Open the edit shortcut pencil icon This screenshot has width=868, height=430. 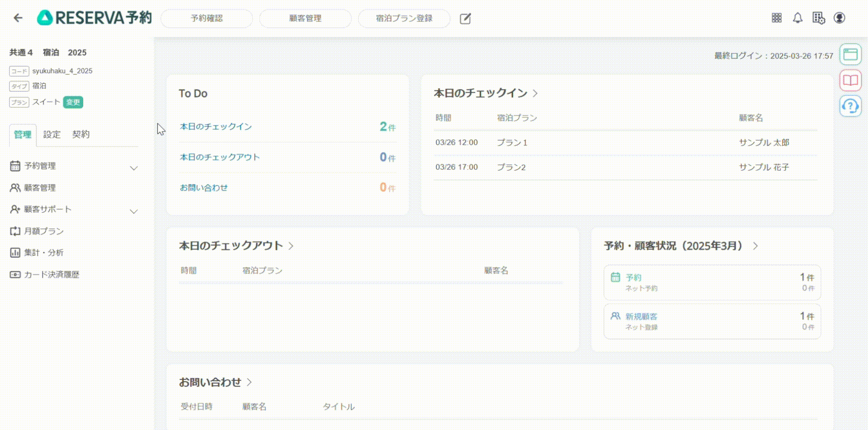pyautogui.click(x=465, y=19)
